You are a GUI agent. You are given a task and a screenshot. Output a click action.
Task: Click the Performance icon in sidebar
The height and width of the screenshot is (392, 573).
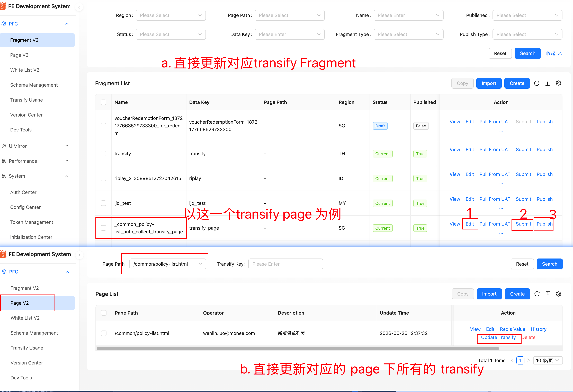4,161
